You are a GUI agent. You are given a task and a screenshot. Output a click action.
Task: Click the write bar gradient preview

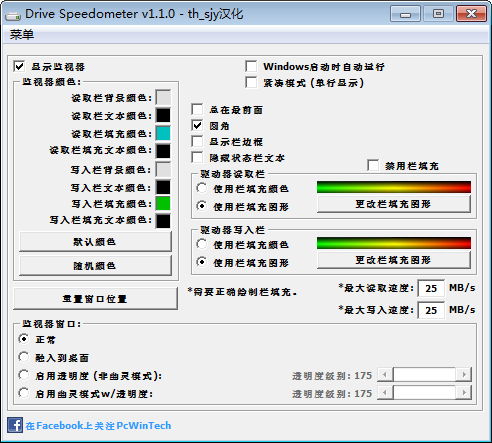[x=394, y=243]
